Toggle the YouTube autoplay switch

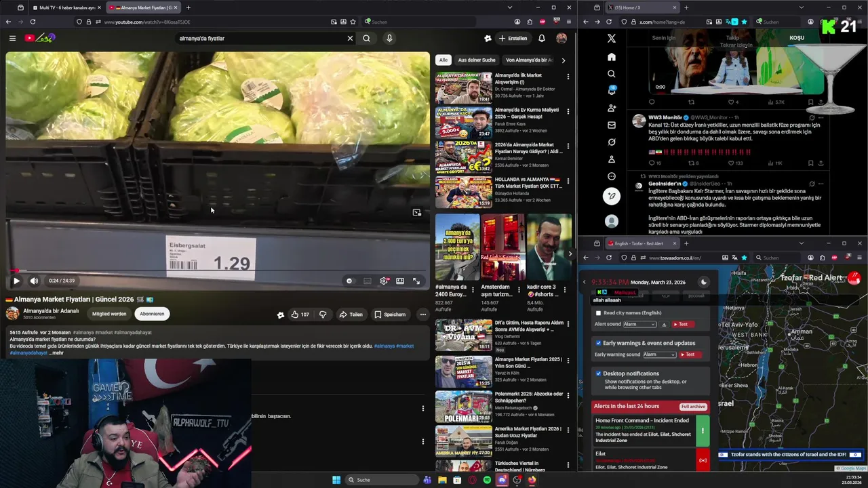point(349,281)
